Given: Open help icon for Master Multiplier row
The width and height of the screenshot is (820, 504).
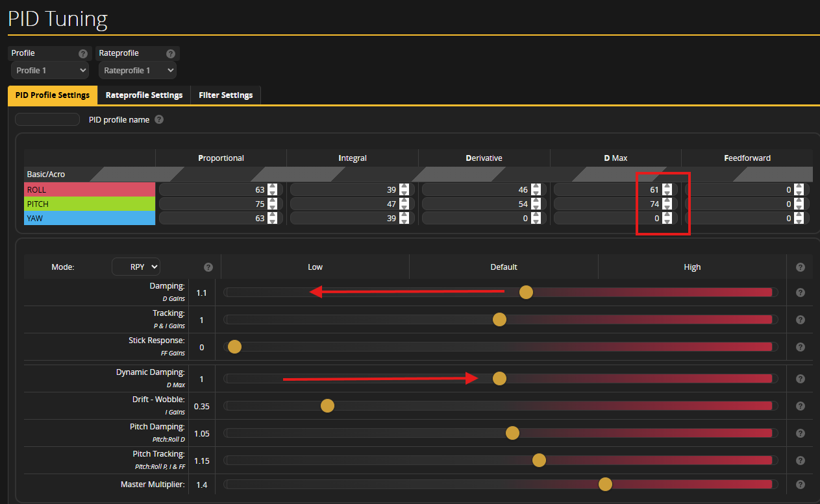Looking at the screenshot, I should pos(800,485).
